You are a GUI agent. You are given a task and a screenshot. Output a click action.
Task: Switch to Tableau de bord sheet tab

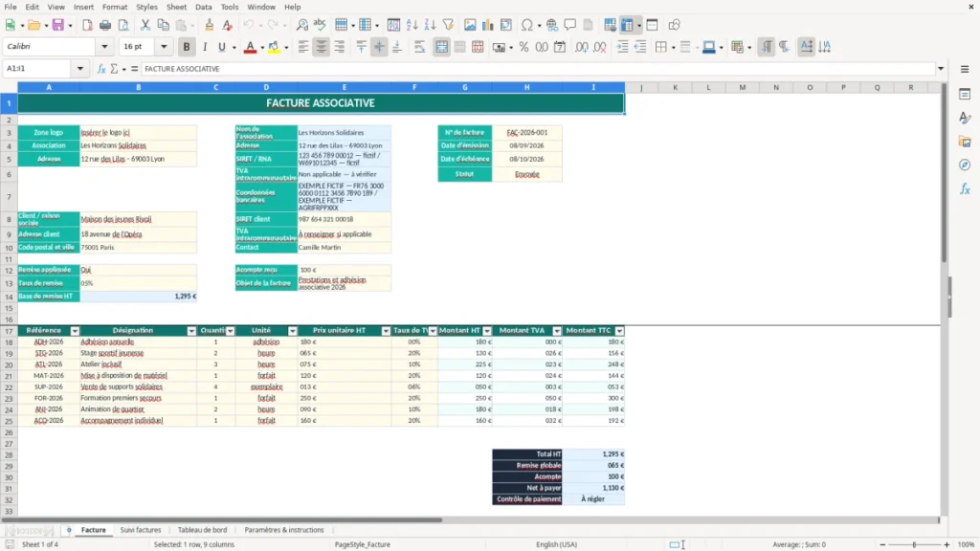(203, 530)
